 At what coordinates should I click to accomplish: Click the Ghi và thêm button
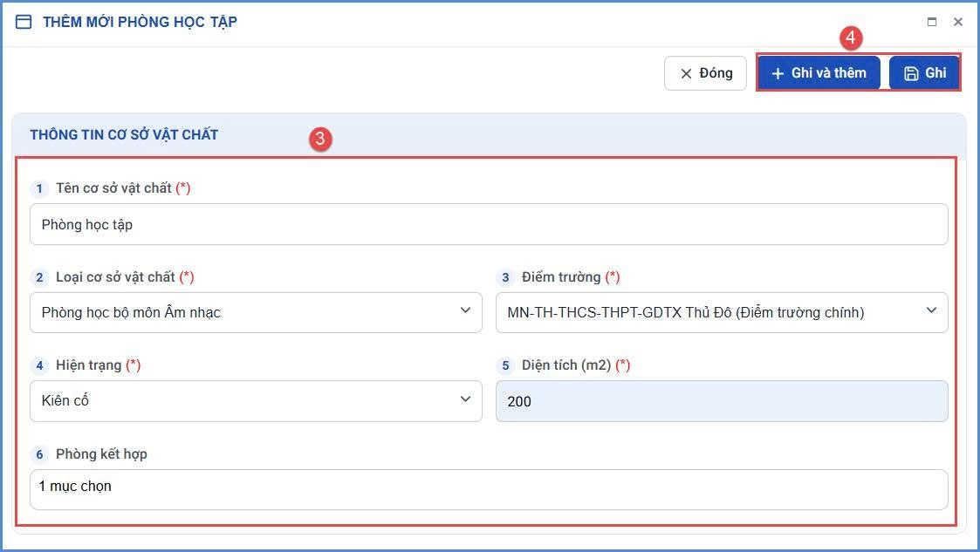(819, 73)
